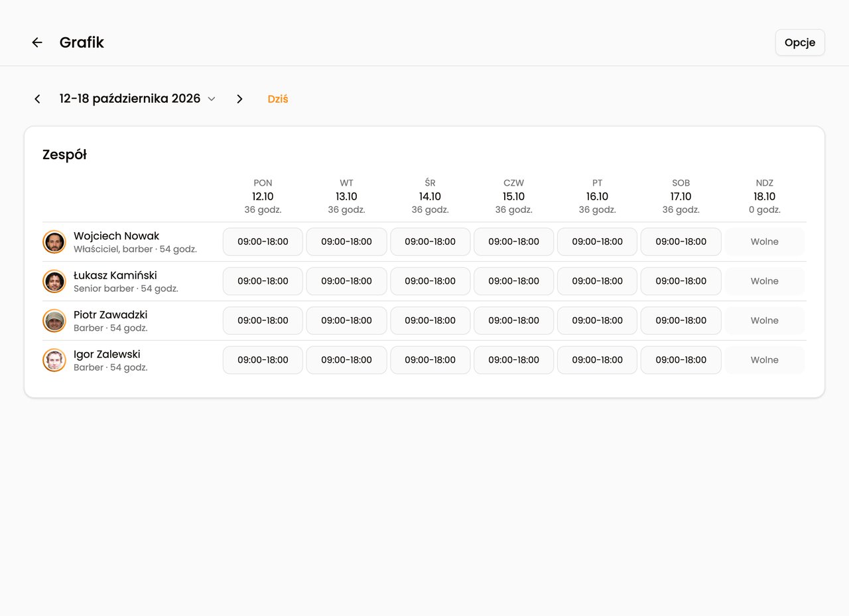The width and height of the screenshot is (849, 616).
Task: Jump to today with the Dziś link
Action: click(x=278, y=99)
